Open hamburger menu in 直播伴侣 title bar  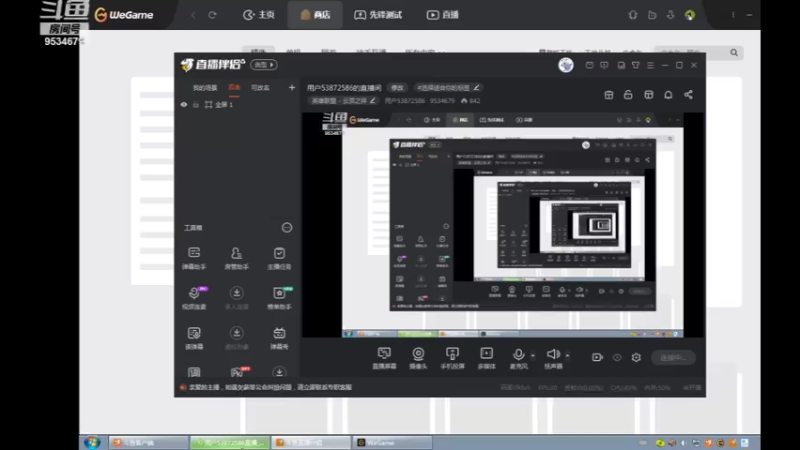click(650, 65)
